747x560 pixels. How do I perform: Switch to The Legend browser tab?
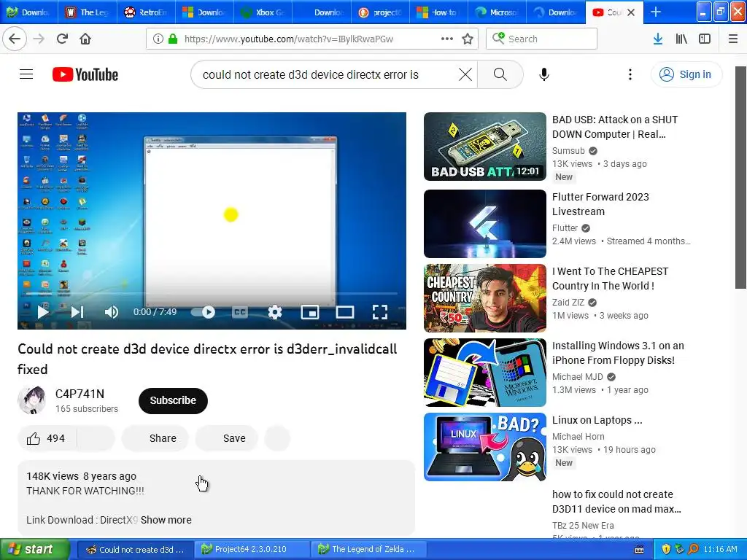(88, 12)
